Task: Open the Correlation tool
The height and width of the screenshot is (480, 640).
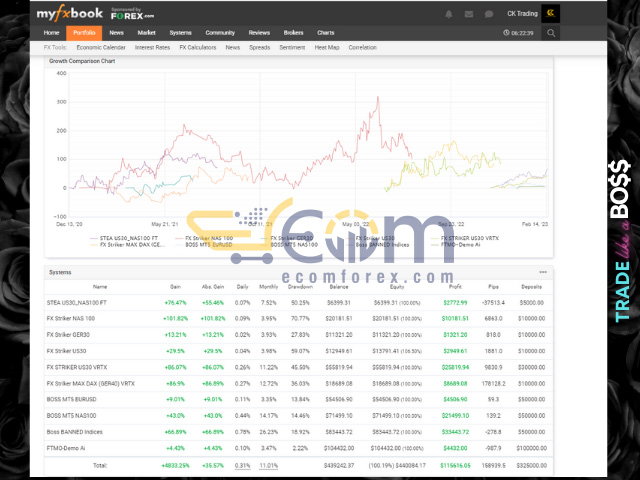Action: [362, 47]
